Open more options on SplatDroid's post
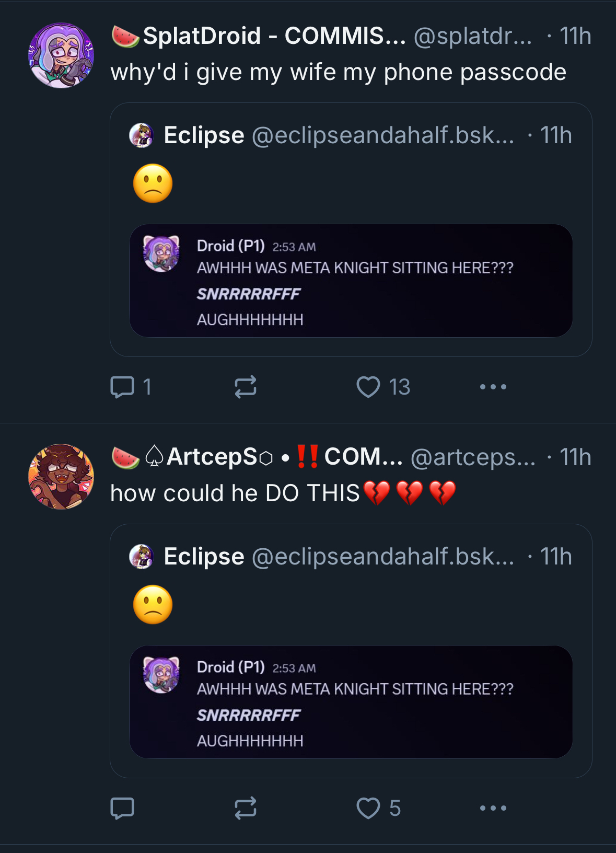Image resolution: width=616 pixels, height=853 pixels. (493, 387)
